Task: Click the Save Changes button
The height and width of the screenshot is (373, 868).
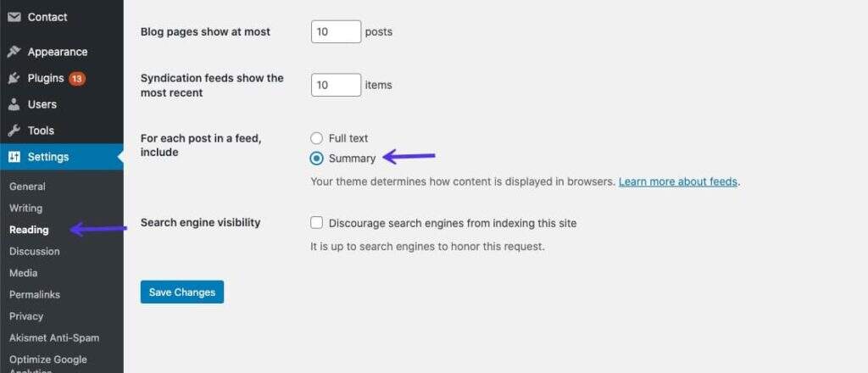Action: [x=182, y=292]
